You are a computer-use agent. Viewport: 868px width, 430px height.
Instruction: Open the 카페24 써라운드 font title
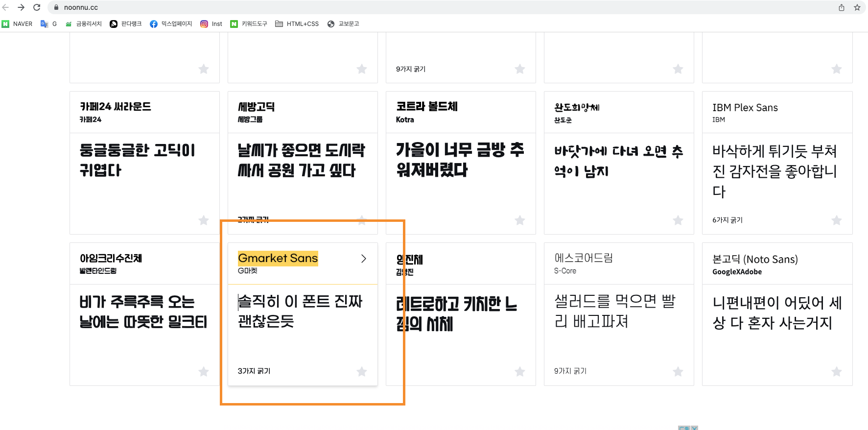116,107
